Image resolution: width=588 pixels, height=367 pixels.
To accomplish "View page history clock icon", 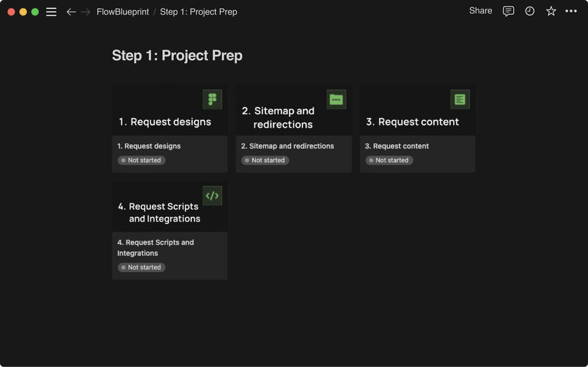I will 529,12.
